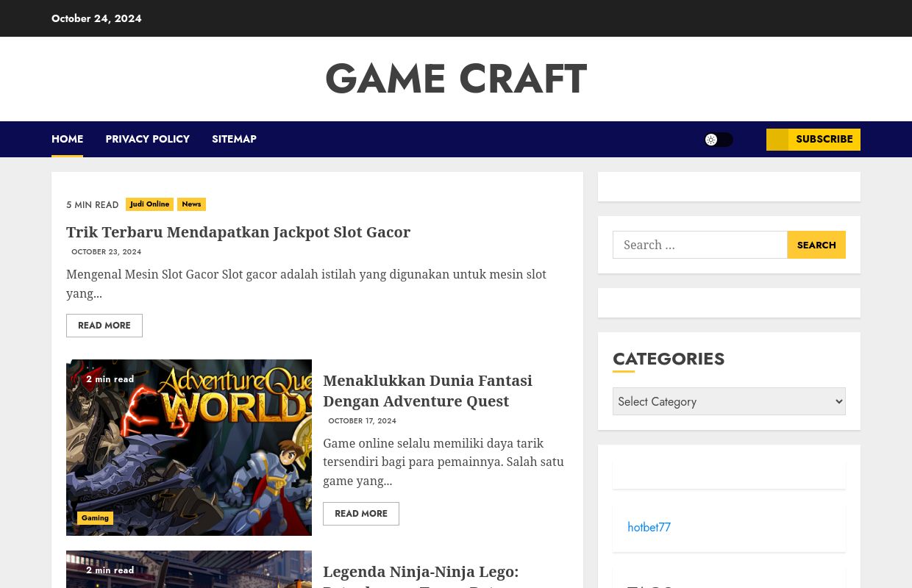This screenshot has width=912, height=588.
Task: Click the Mengenal Mesin Slot Gacor excerpt
Action: coord(306,284)
